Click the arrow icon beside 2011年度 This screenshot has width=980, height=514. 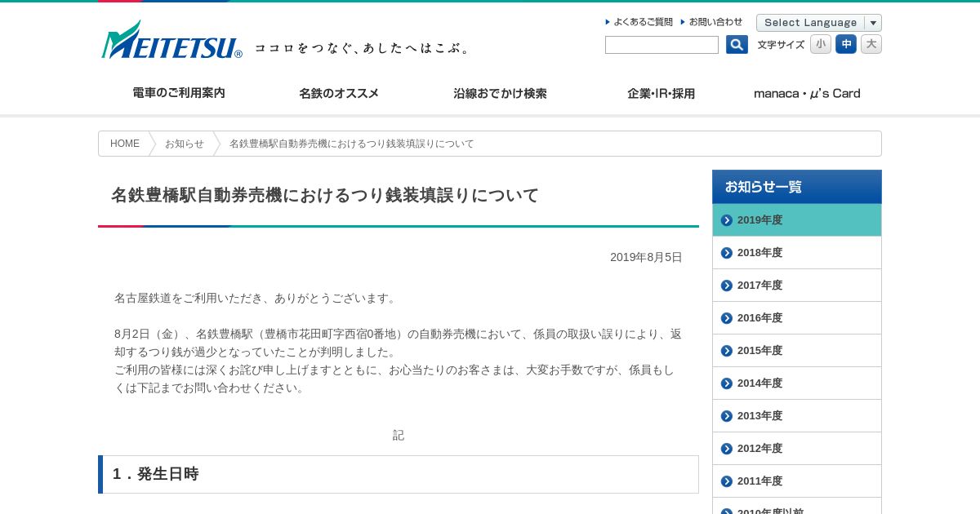(x=727, y=481)
